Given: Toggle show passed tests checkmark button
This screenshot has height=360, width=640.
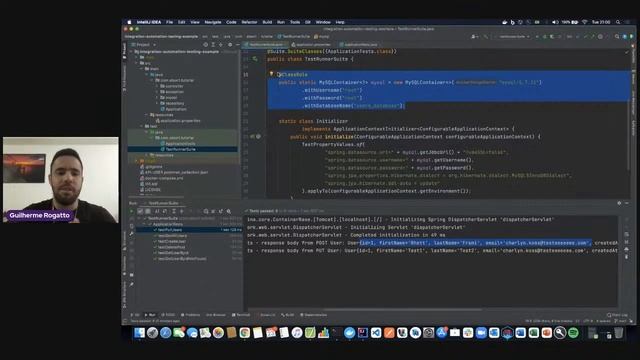Looking at the screenshot, I should click(140, 211).
